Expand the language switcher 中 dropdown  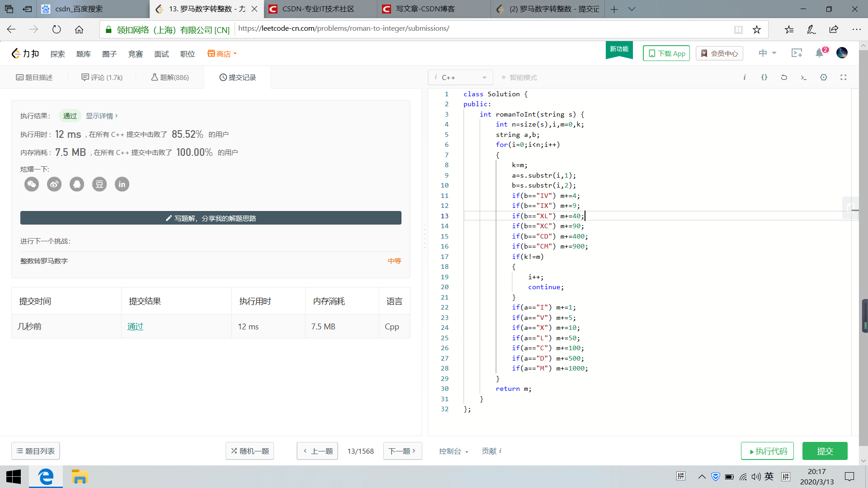click(767, 53)
